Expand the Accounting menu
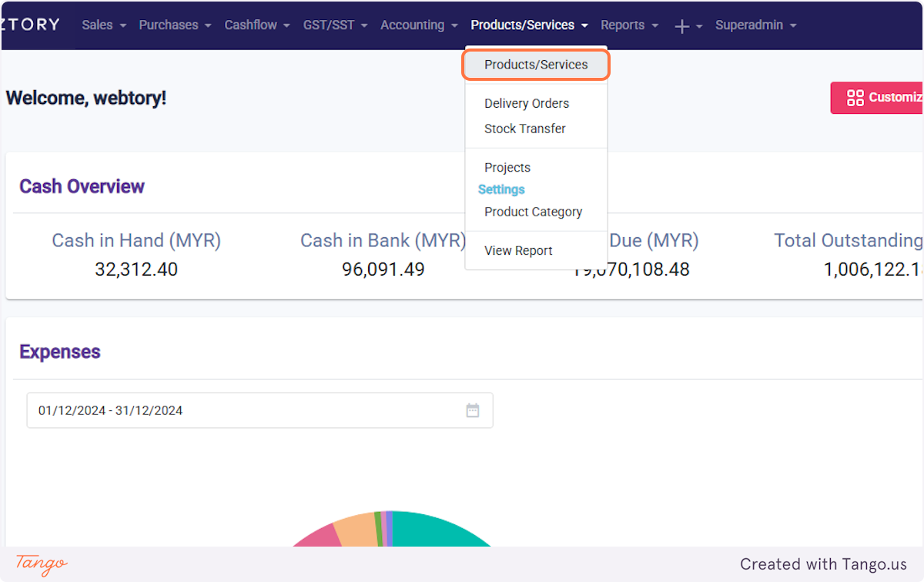The image size is (924, 582). click(x=419, y=25)
